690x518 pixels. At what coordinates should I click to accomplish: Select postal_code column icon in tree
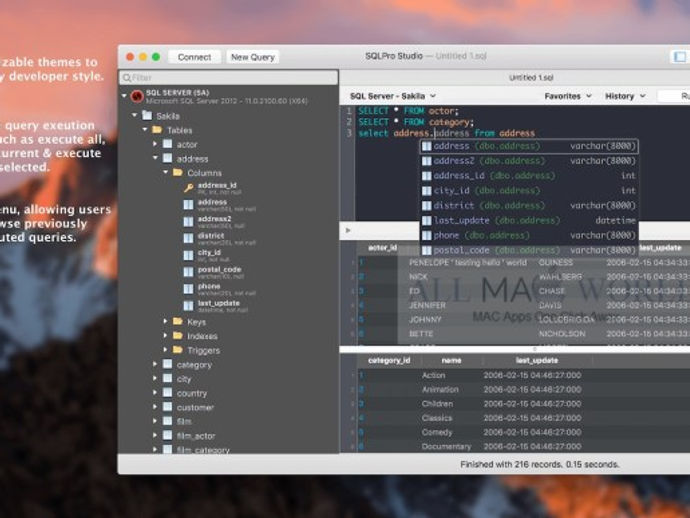point(188,272)
